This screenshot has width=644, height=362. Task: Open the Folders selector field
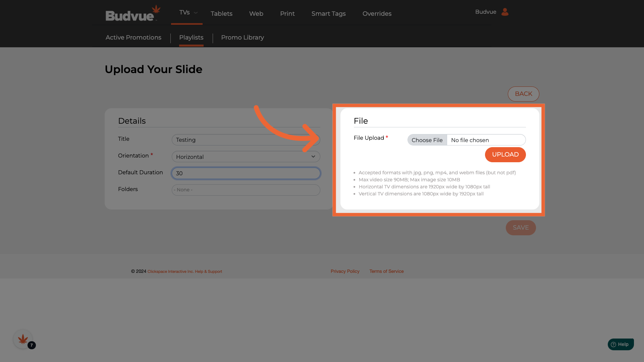246,190
